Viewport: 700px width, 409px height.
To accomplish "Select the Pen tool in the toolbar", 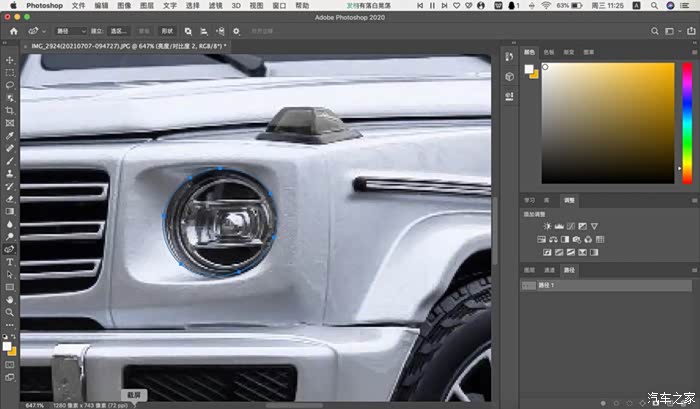I will pyautogui.click(x=10, y=249).
